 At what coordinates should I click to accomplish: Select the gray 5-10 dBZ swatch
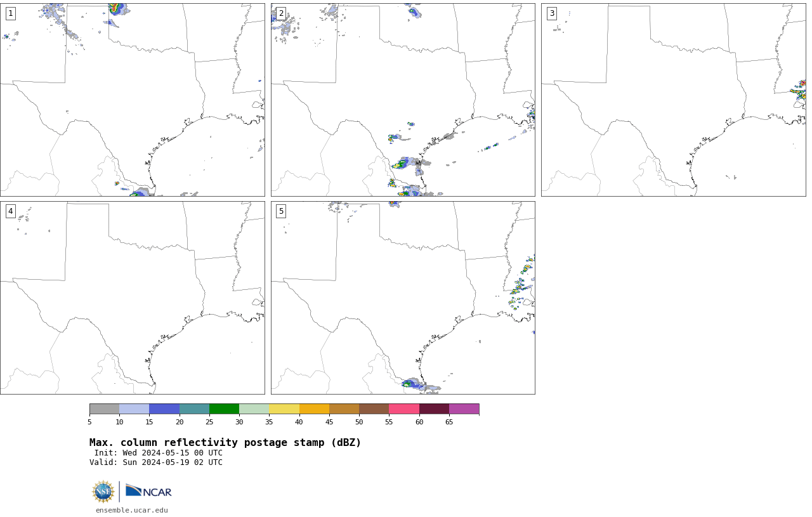[104, 409]
